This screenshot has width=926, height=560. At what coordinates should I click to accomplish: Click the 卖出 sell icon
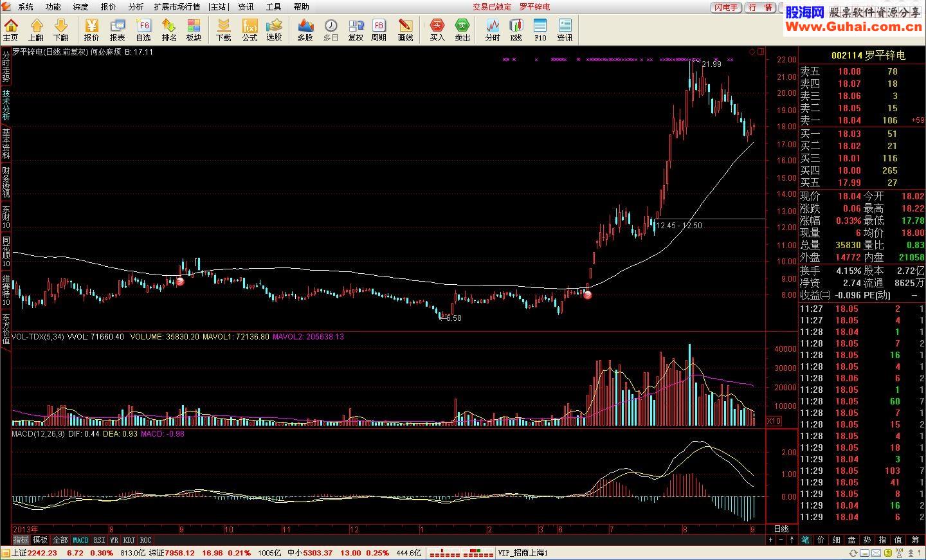(x=462, y=30)
